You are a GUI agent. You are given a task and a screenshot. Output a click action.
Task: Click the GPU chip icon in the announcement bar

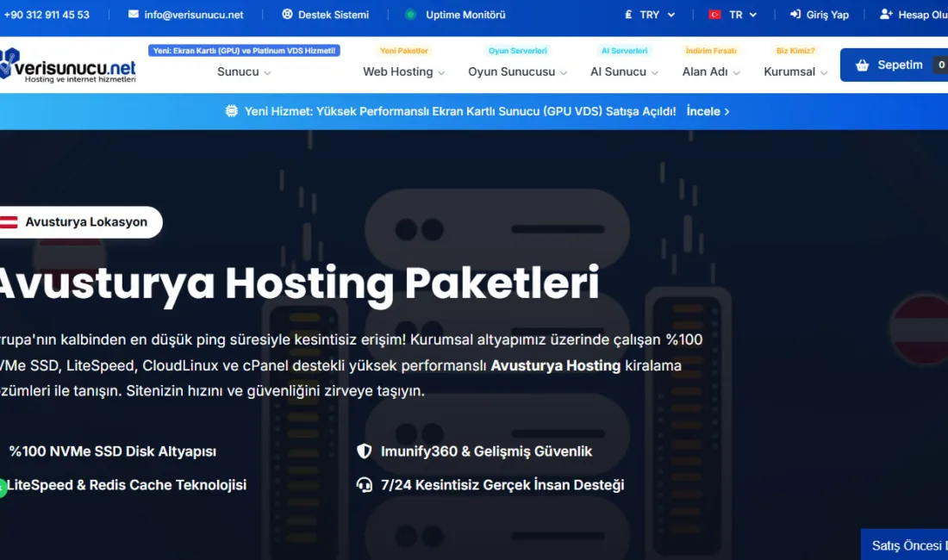[231, 111]
